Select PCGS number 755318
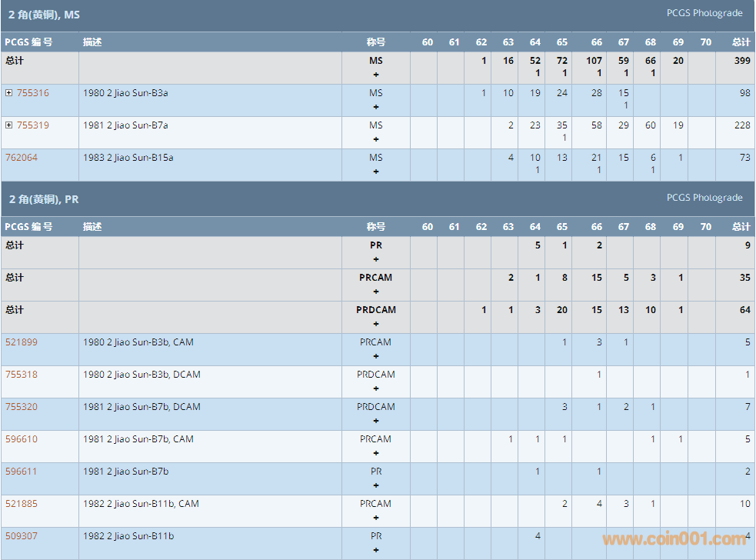 click(x=22, y=375)
